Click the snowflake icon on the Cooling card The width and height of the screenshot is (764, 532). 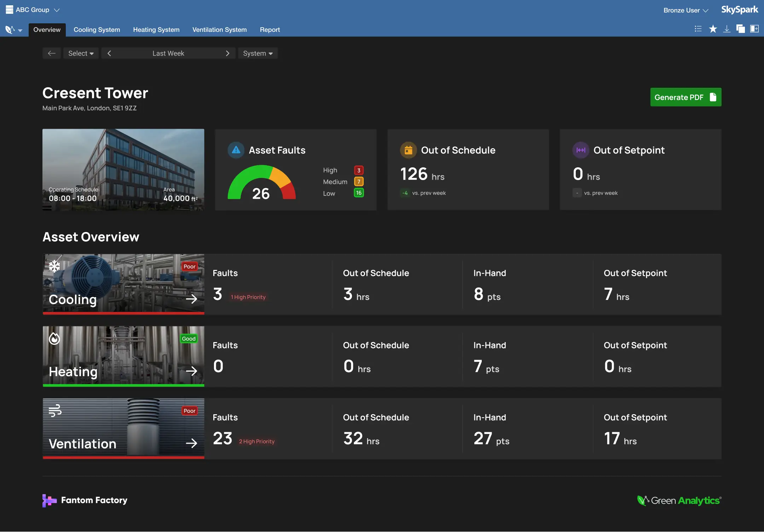pyautogui.click(x=54, y=266)
